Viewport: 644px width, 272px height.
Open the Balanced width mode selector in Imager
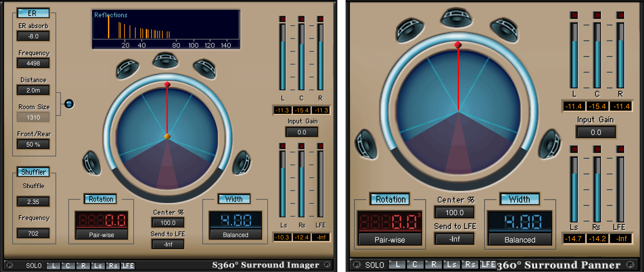235,234
